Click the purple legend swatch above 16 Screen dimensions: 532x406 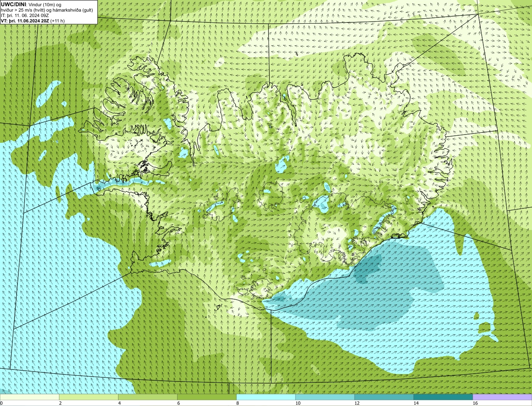coord(502,397)
